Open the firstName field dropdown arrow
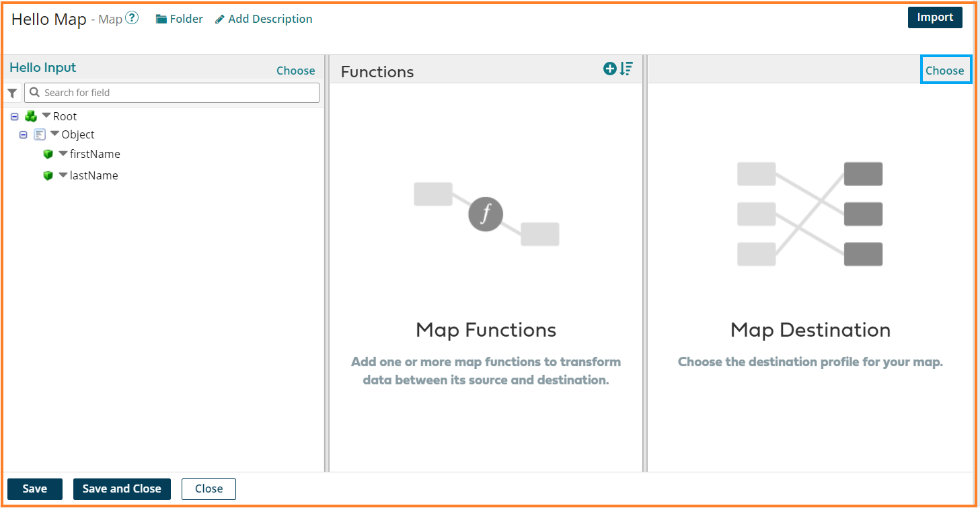The width and height of the screenshot is (980, 508). point(63,154)
